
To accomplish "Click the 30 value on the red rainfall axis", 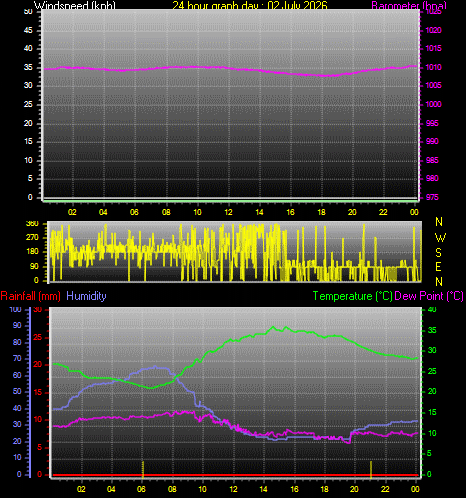I will pos(38,310).
